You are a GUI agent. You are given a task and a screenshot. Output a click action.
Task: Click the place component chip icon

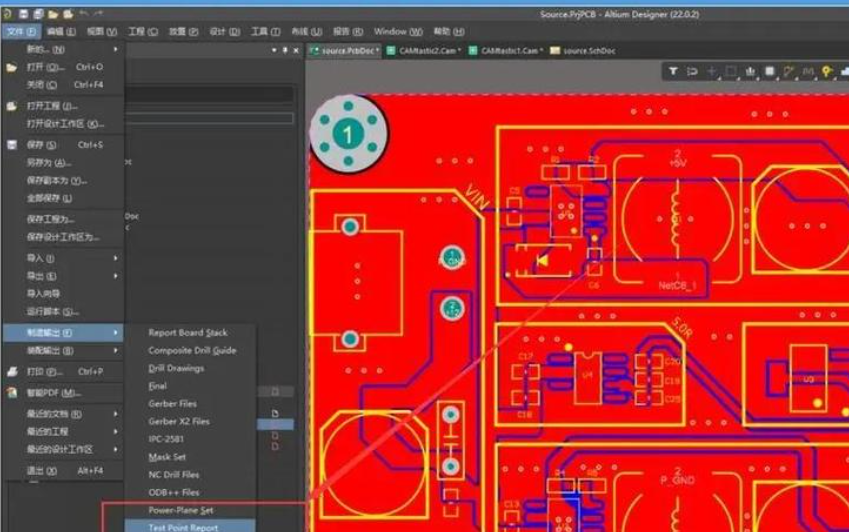point(770,72)
